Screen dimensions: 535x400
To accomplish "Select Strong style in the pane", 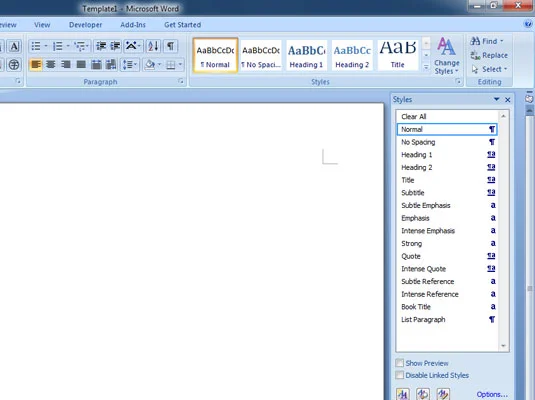I will [x=447, y=243].
